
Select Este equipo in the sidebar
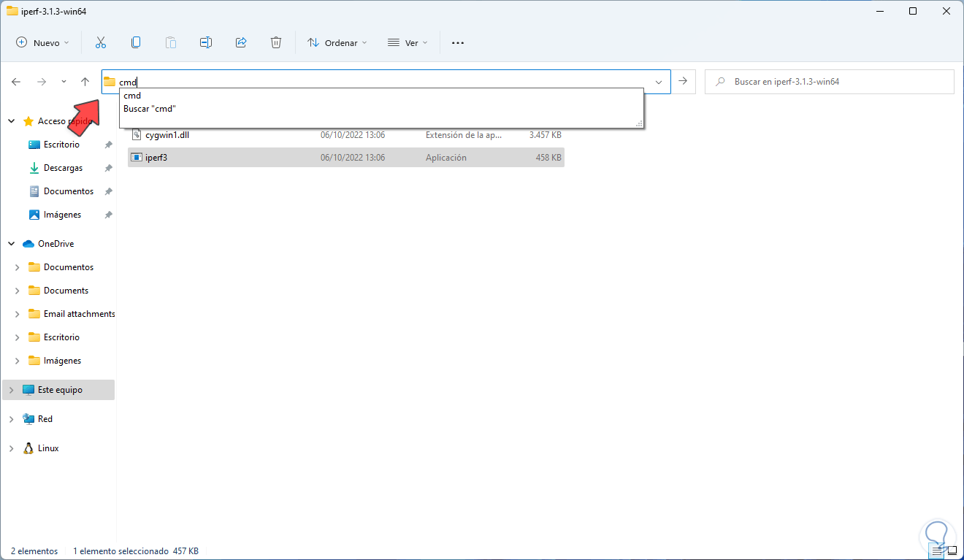click(60, 390)
